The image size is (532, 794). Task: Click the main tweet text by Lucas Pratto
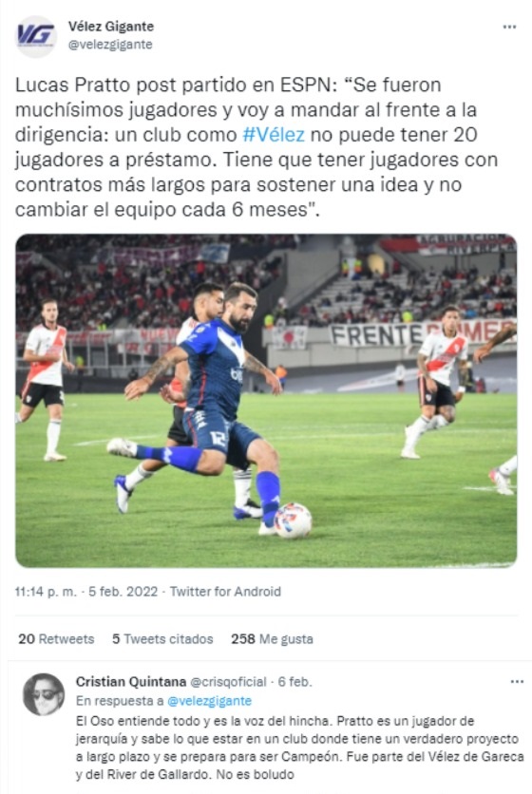pos(256,147)
